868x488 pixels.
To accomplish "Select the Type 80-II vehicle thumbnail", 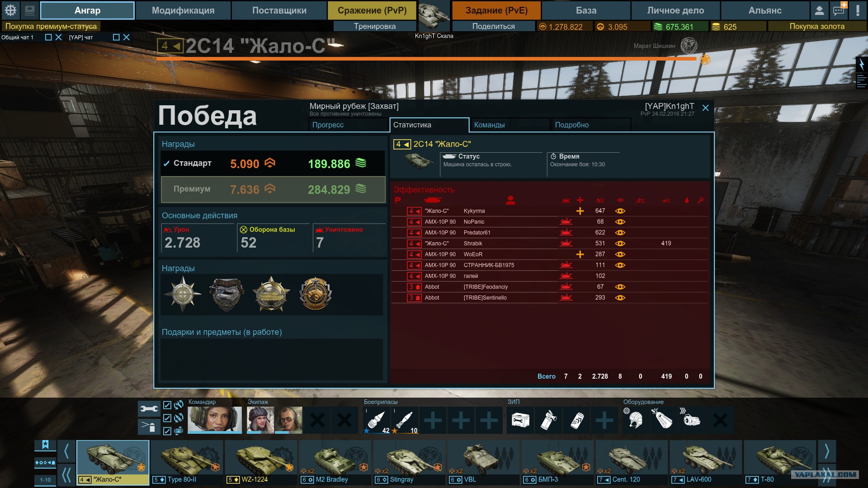I will pyautogui.click(x=187, y=463).
